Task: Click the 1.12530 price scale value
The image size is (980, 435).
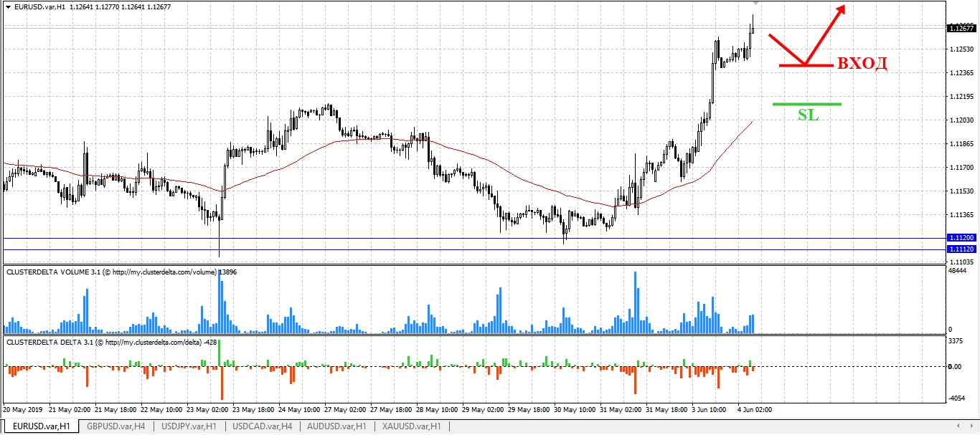Action: 961,49
